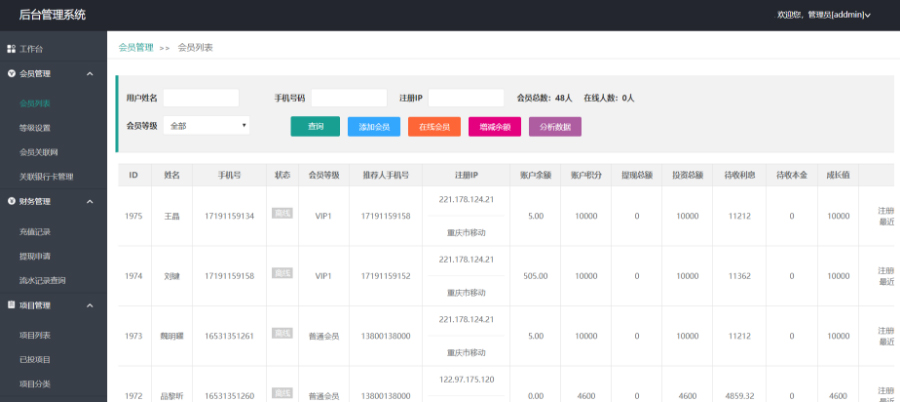Viewport: 900px width, 402px height.
Task: Click the 项目管理 section icon
Action: tap(11, 306)
